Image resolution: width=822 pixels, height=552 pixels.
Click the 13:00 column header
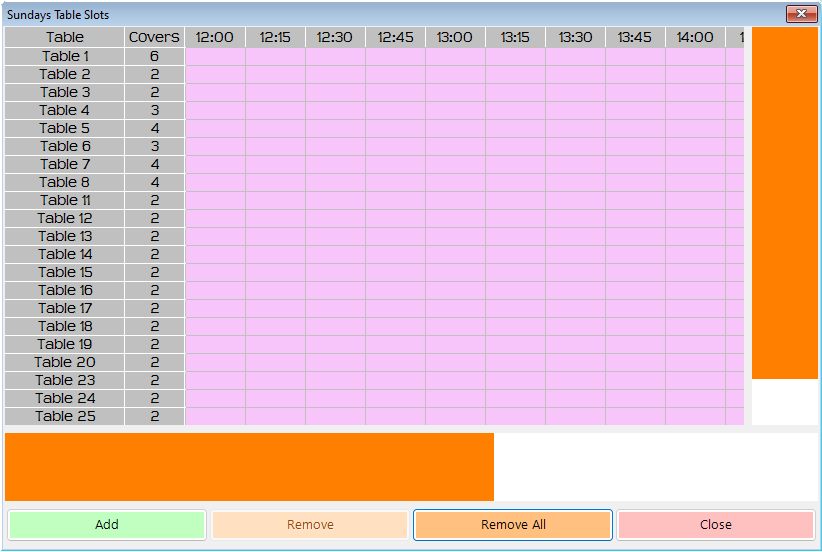(x=455, y=37)
